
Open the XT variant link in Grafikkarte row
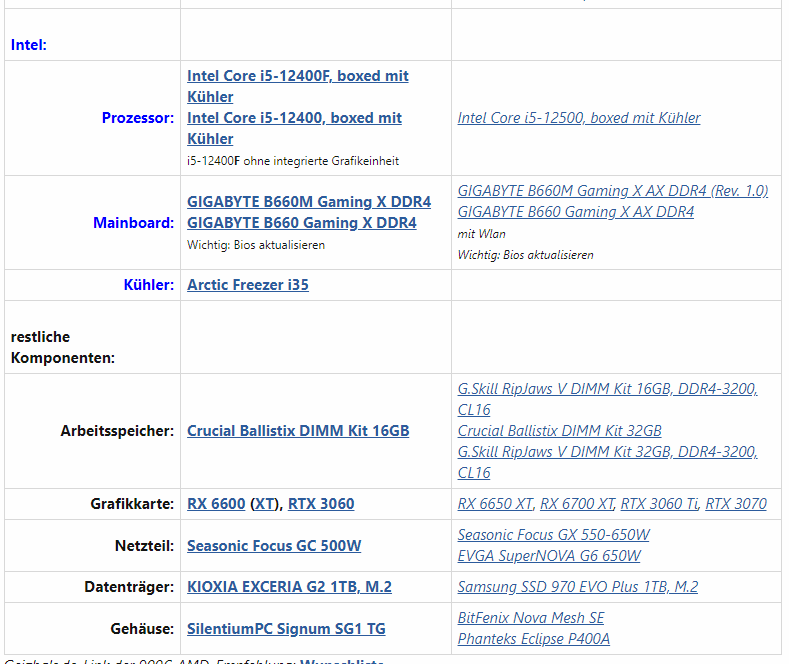click(x=264, y=504)
